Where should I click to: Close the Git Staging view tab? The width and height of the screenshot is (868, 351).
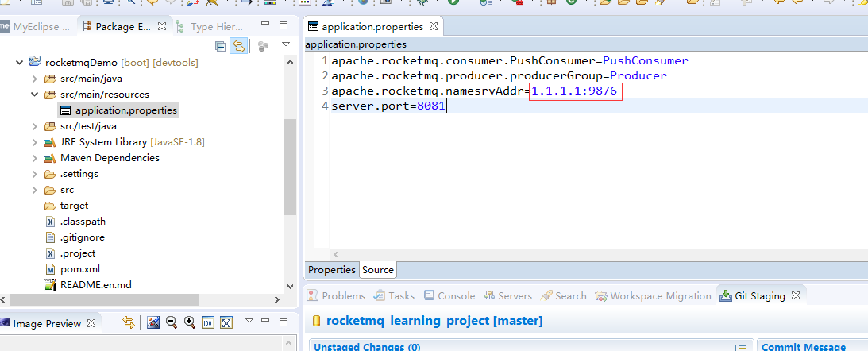pyautogui.click(x=796, y=295)
